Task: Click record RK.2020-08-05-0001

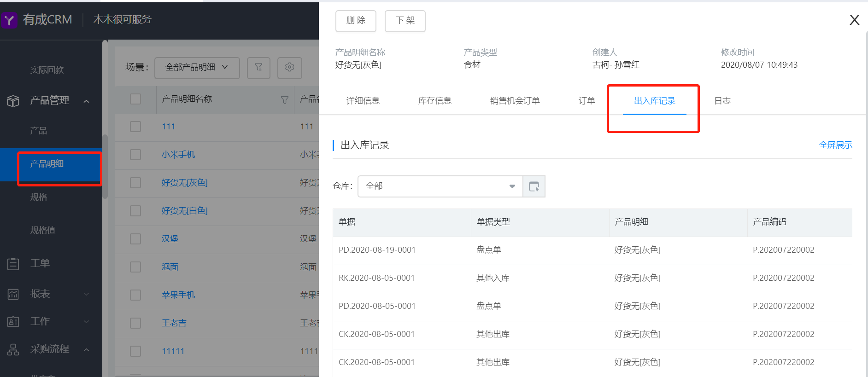Action: click(376, 278)
